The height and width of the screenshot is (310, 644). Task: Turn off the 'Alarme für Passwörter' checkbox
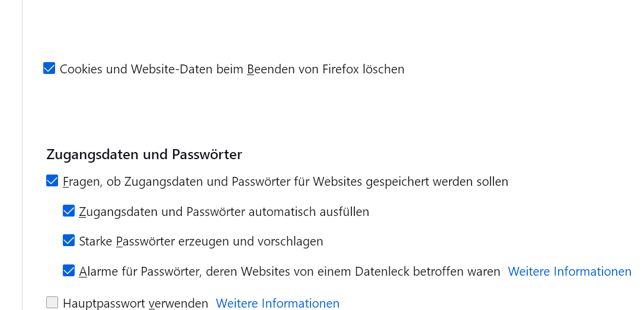point(69,271)
